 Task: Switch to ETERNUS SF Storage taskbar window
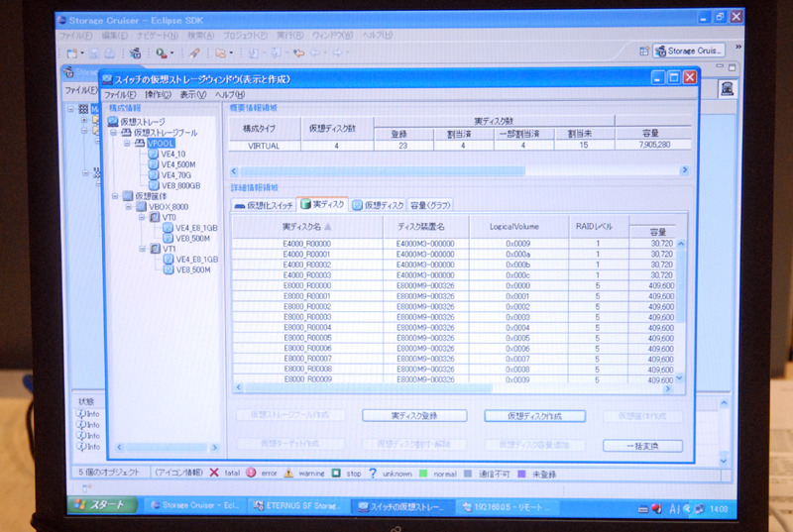pos(296,505)
